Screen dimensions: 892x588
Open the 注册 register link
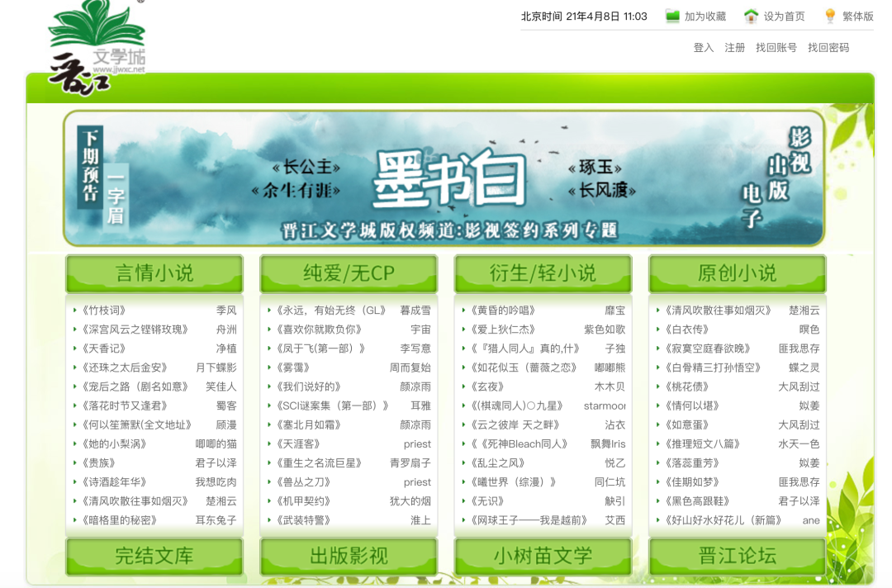(x=734, y=48)
